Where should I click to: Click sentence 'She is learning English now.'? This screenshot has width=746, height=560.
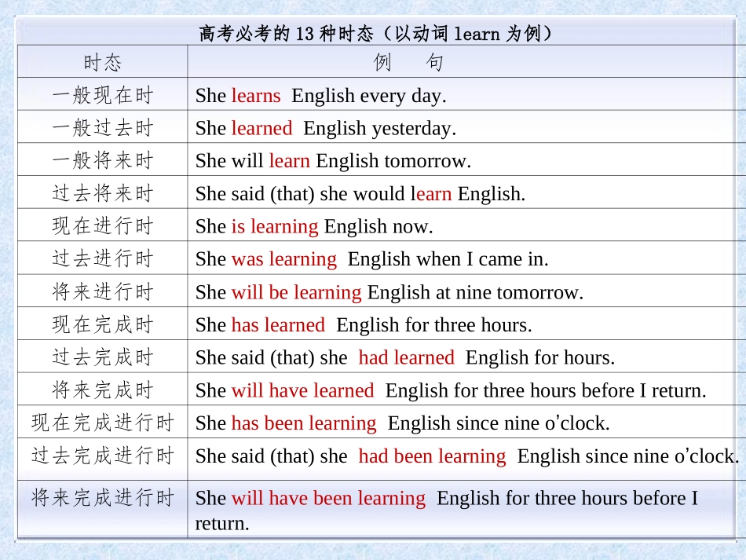click(x=314, y=227)
